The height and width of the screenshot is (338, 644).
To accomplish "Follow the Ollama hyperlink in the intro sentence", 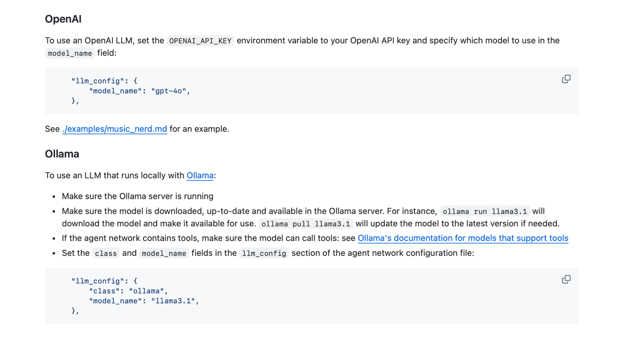I will 200,175.
